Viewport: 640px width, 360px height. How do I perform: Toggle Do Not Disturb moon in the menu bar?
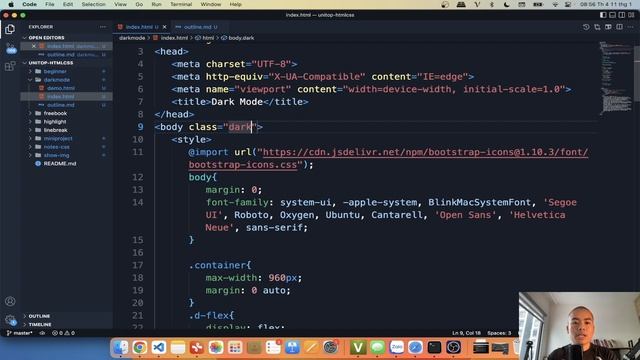click(x=507, y=4)
